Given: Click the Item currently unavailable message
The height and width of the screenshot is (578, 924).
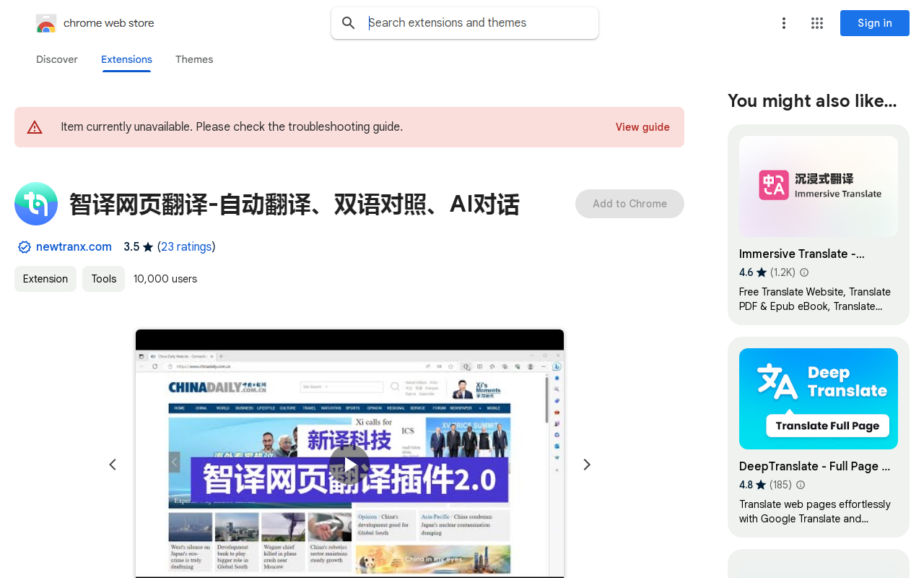Looking at the screenshot, I should pyautogui.click(x=232, y=127).
